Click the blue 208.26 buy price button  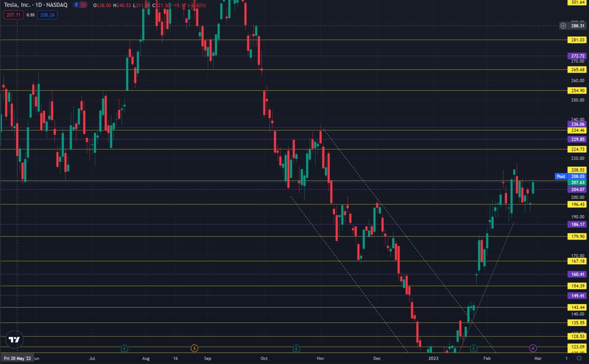pos(48,15)
